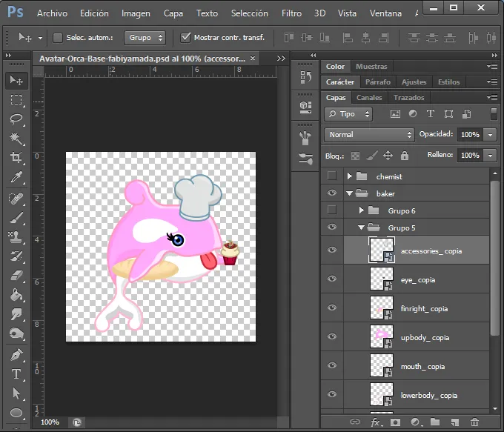Uncheck Mostrar contr. transf. checkbox
Screen dimensions: 504x432
tap(185, 38)
